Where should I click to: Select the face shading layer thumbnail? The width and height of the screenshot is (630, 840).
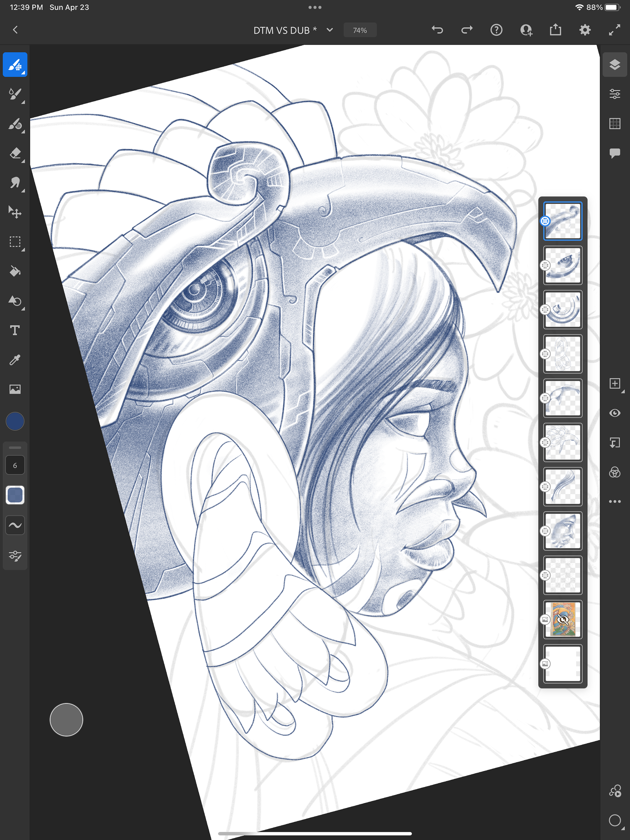pyautogui.click(x=562, y=531)
